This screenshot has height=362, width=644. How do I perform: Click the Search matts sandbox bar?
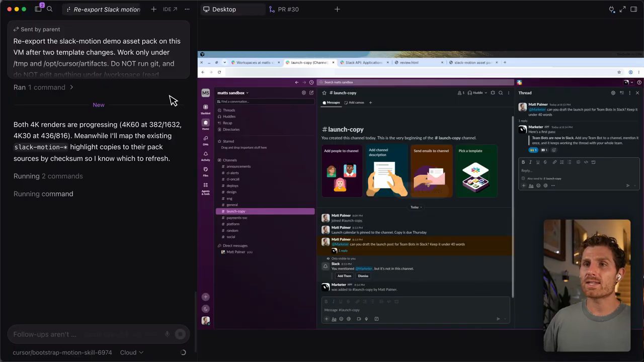point(418,82)
